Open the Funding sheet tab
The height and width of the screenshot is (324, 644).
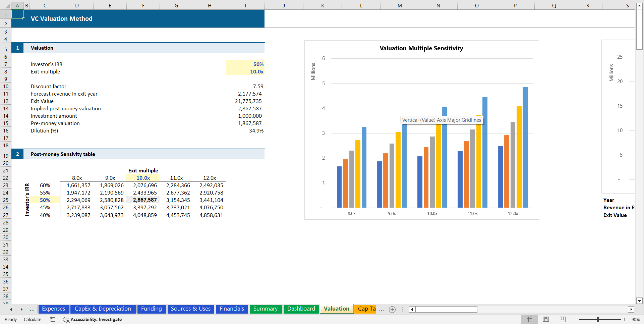click(151, 309)
